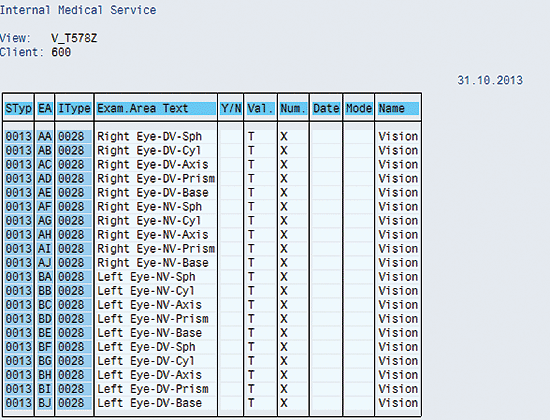This screenshot has width=550, height=420.
Task: Select the Name column header
Action: [x=398, y=108]
